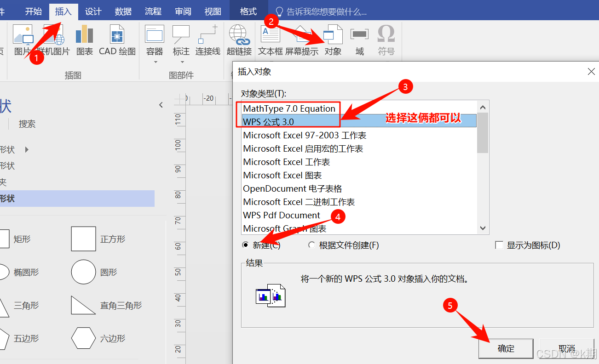Choose Microsoft Excel 图表 entry
This screenshot has width=599, height=364.
(359, 175)
